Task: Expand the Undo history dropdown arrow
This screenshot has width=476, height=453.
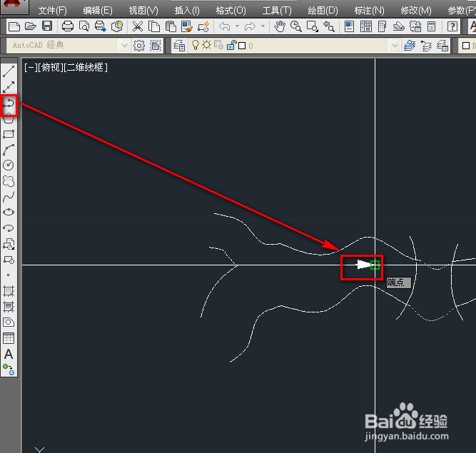Action: pos(237,26)
